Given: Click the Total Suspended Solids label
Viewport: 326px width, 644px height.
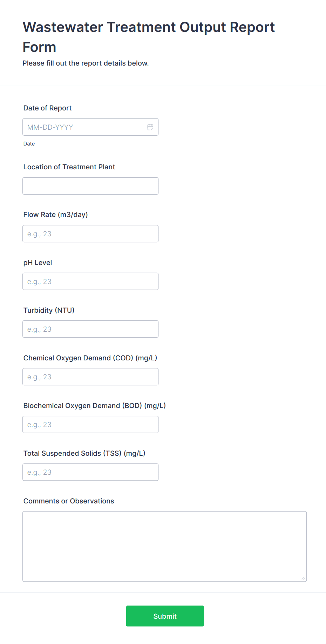Looking at the screenshot, I should 84,453.
